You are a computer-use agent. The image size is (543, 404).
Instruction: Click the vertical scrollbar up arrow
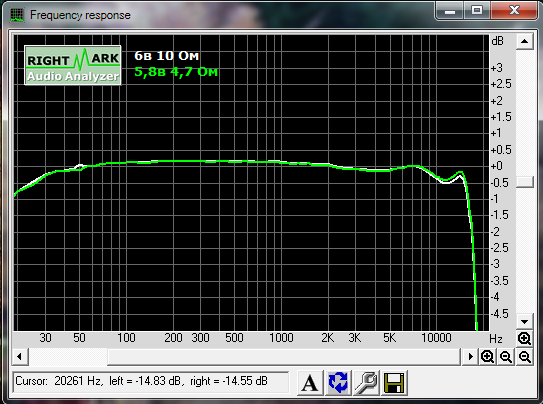(524, 42)
